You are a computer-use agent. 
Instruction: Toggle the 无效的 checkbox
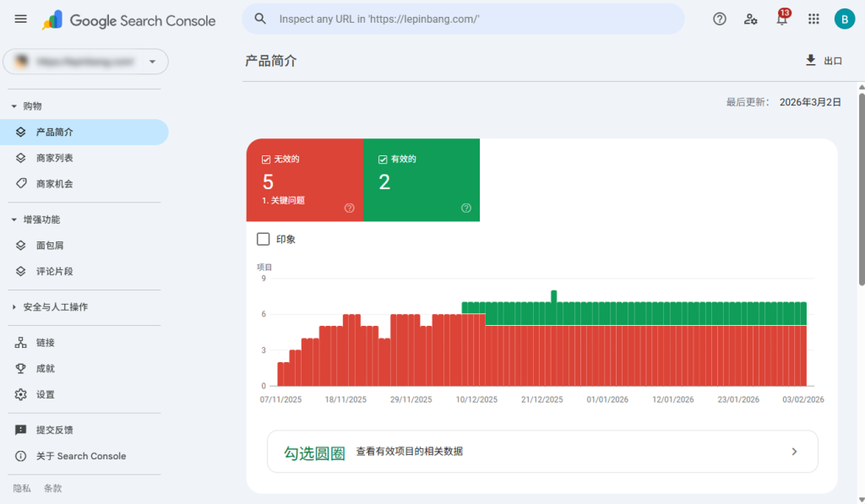click(266, 159)
